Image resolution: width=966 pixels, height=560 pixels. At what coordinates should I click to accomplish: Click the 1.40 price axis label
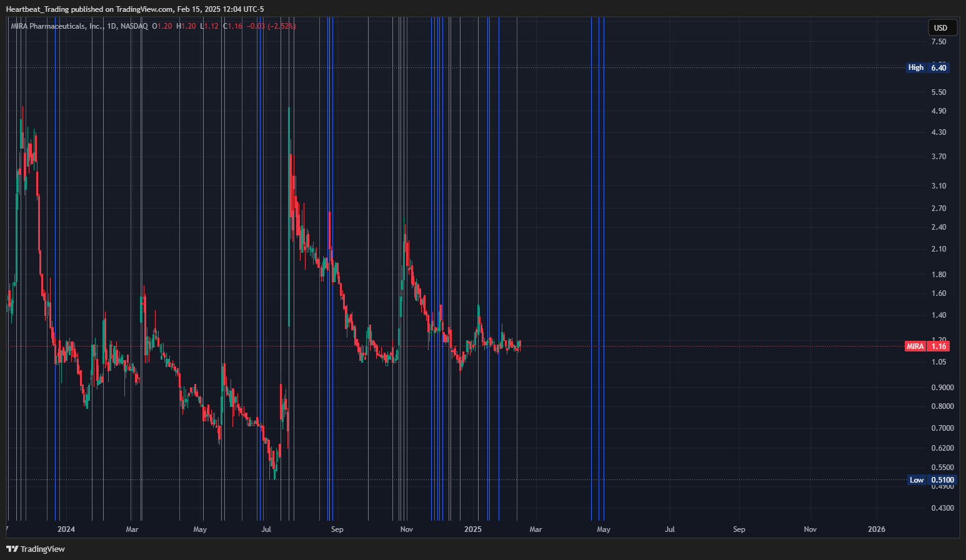939,315
